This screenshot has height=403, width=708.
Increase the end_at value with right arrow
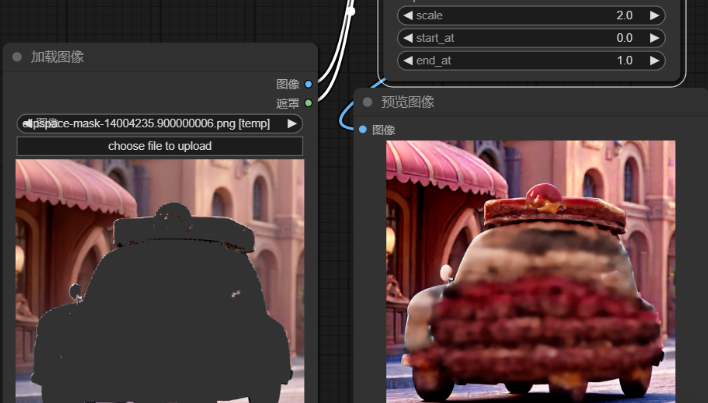654,60
